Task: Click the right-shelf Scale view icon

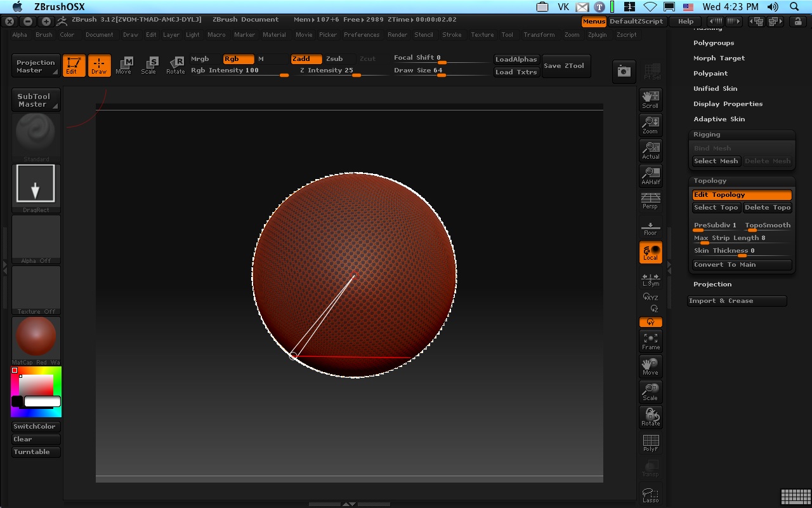Action: 650,392
